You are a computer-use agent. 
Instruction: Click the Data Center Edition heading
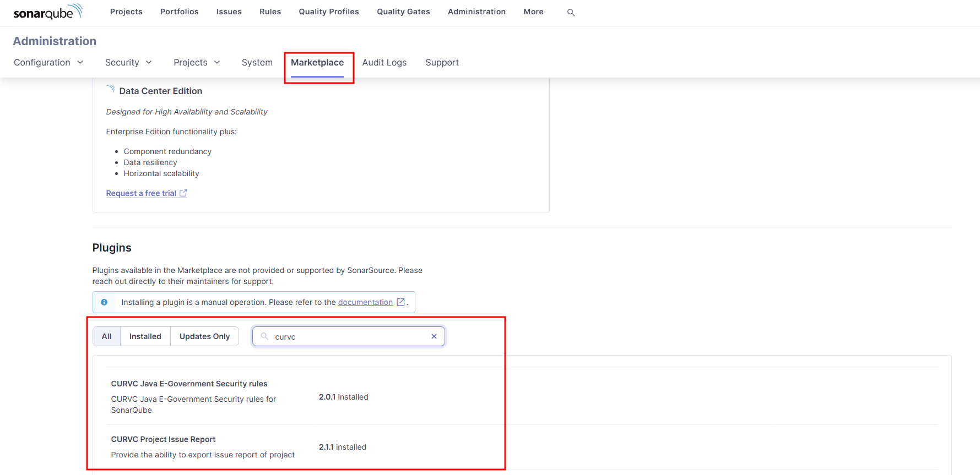(x=161, y=91)
